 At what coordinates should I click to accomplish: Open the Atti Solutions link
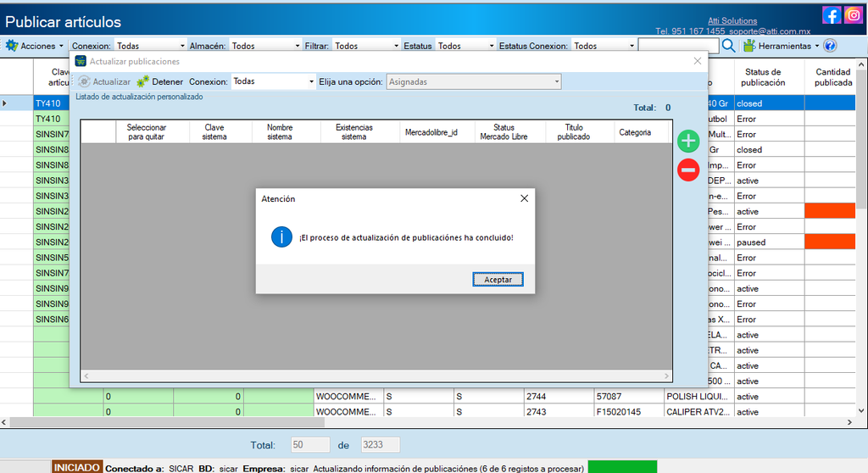[732, 20]
